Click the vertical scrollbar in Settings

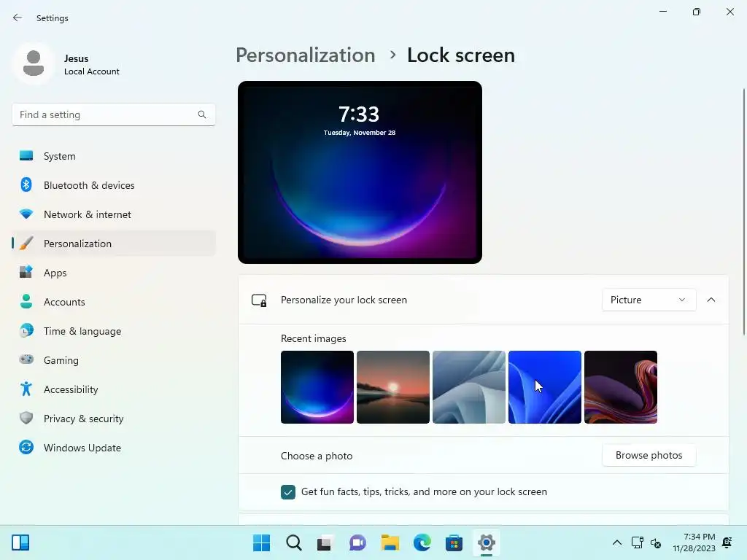743,212
